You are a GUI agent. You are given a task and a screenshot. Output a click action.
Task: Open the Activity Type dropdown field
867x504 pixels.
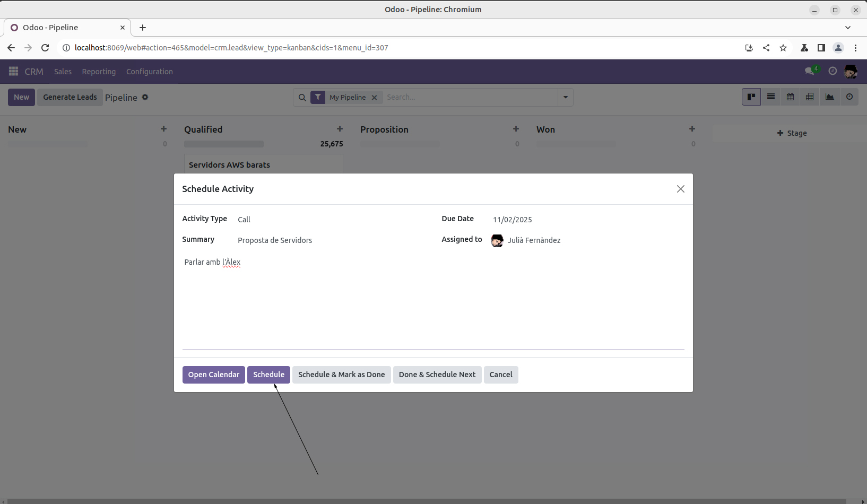click(329, 220)
